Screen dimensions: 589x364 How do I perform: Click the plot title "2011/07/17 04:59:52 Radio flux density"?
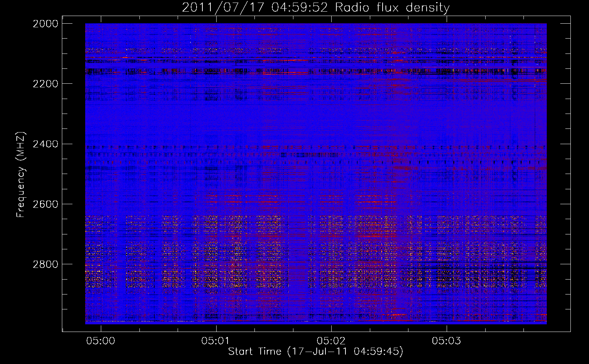(316, 8)
